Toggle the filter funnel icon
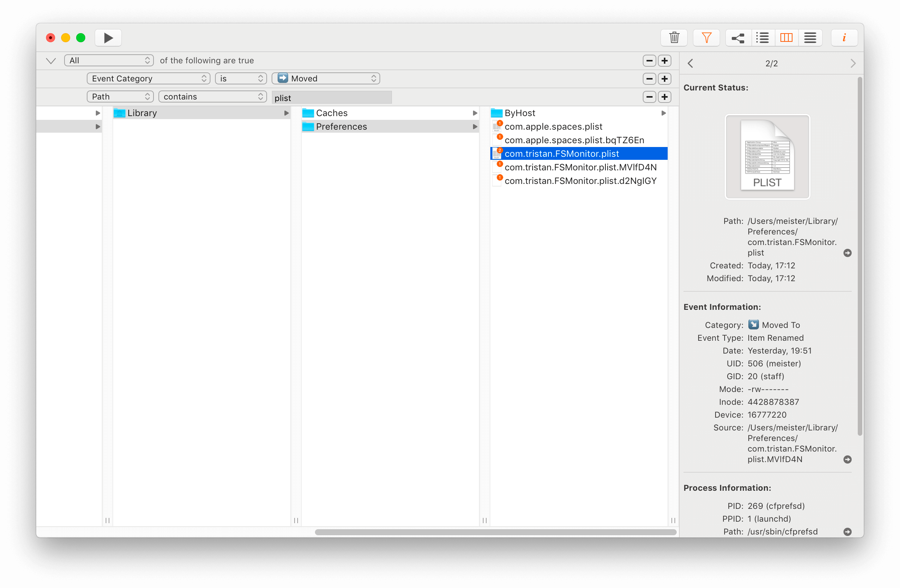The height and width of the screenshot is (588, 900). click(x=706, y=38)
